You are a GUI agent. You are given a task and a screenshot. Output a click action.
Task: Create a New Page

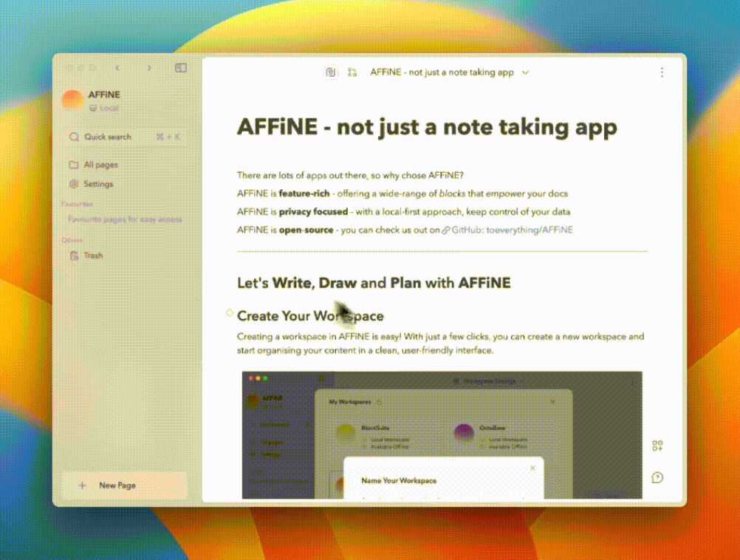[x=125, y=485]
